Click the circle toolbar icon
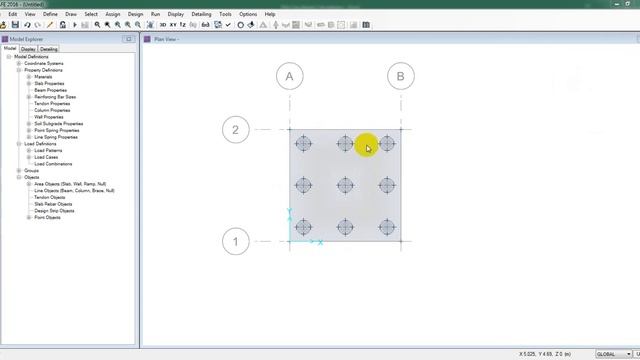640x360 pixels. 240,25
